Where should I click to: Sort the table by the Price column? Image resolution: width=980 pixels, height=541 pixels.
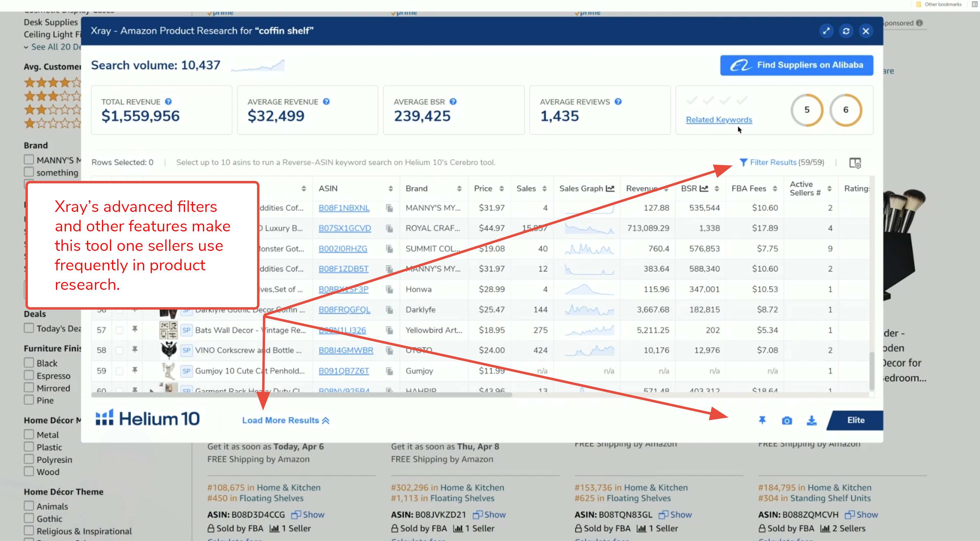501,189
